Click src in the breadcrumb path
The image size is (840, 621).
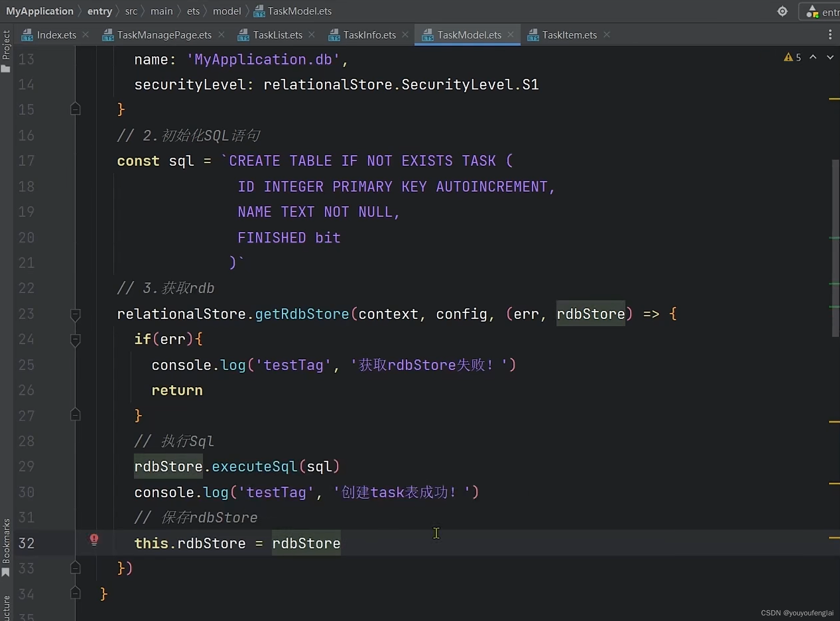(x=131, y=11)
